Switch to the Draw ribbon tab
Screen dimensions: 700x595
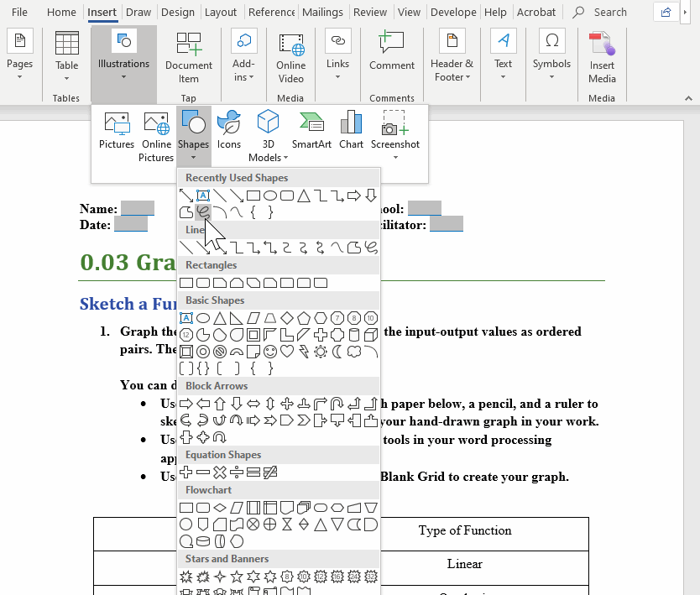(138, 13)
